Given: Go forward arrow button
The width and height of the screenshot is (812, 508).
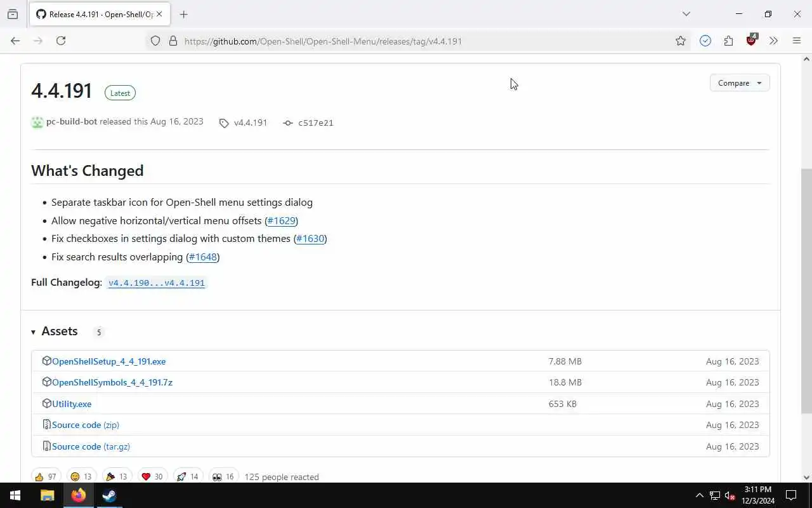Looking at the screenshot, I should [x=38, y=41].
